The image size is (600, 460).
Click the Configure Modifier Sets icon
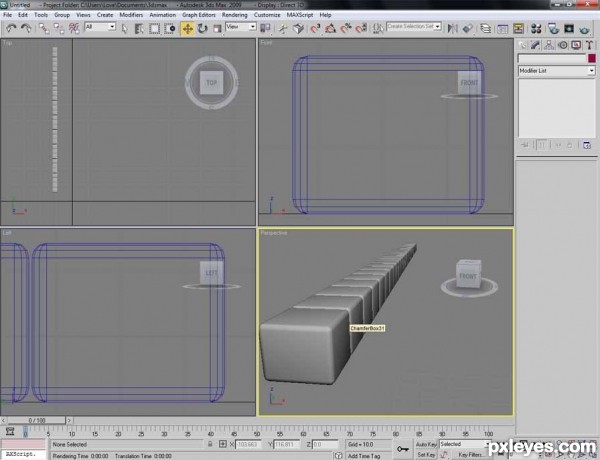coord(587,145)
